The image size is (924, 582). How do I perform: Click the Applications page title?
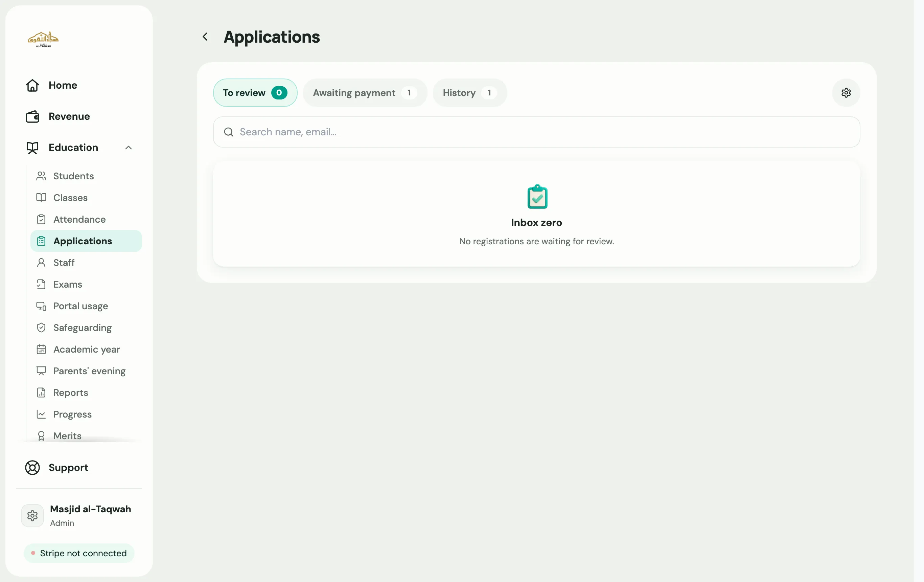(272, 37)
